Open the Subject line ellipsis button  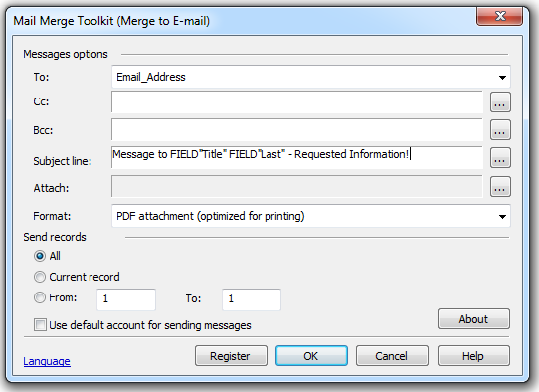[500, 158]
